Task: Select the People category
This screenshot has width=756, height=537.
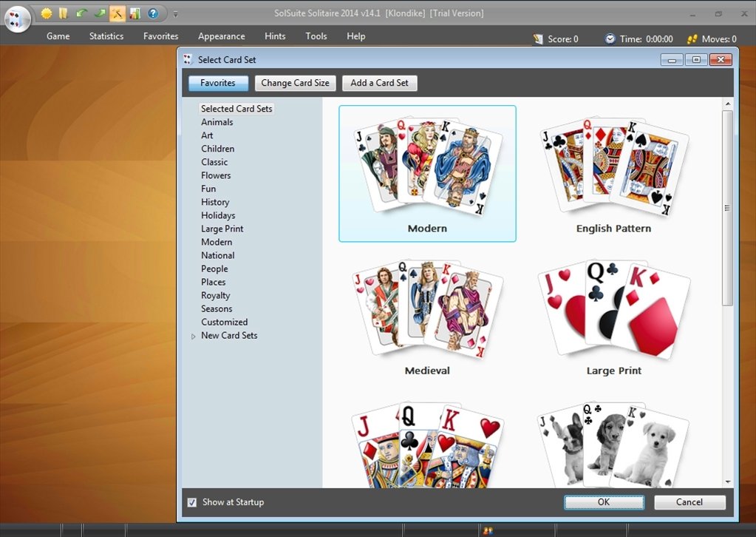Action: (x=214, y=268)
